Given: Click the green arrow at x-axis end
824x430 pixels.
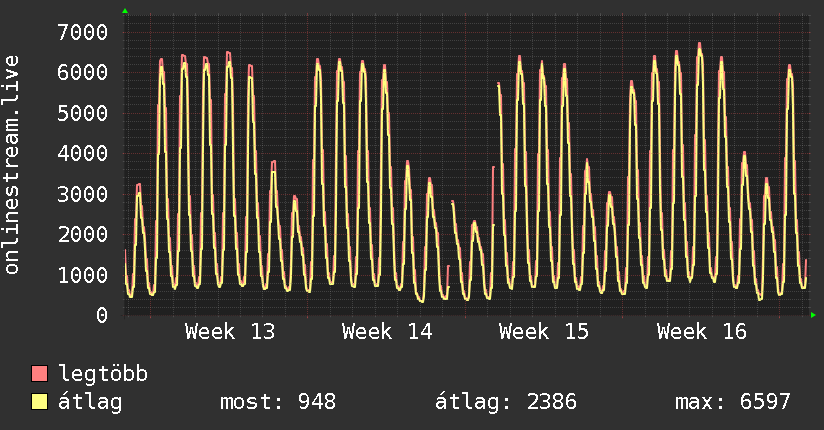Looking at the screenshot, I should tap(813, 315).
